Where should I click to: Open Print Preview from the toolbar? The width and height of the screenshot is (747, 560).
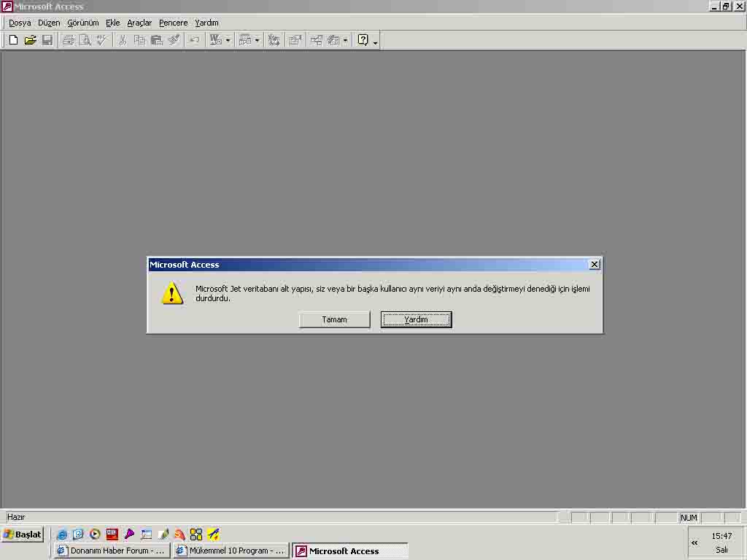click(85, 41)
